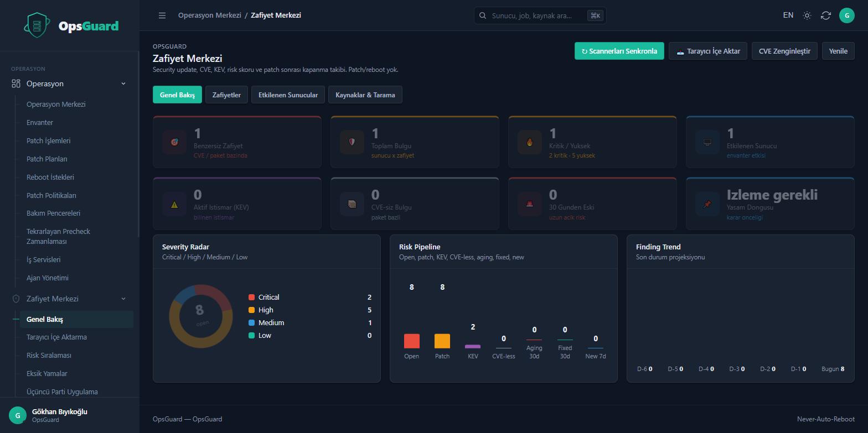Click the search magnifier icon

(483, 15)
